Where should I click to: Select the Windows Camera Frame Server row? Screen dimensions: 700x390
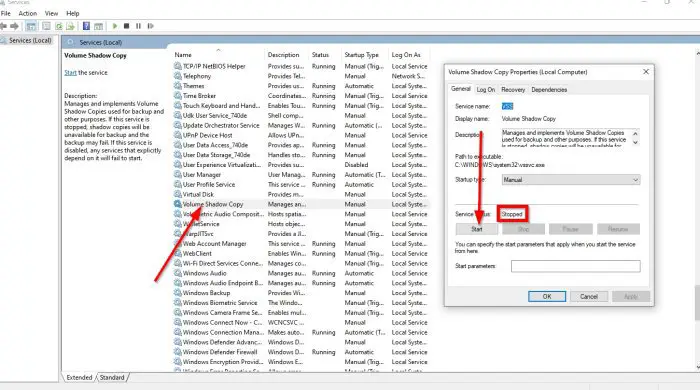point(301,312)
